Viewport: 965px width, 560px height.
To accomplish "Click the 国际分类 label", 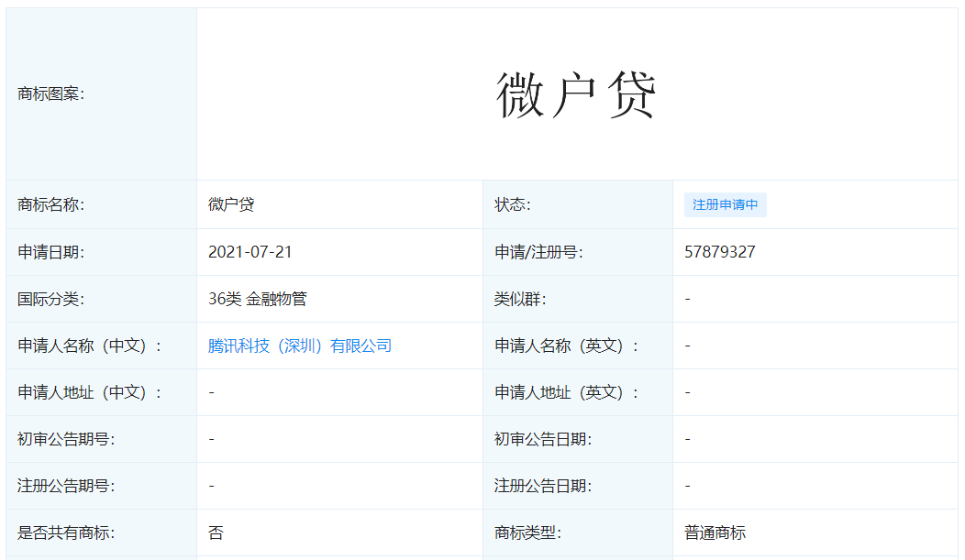I will tap(51, 300).
